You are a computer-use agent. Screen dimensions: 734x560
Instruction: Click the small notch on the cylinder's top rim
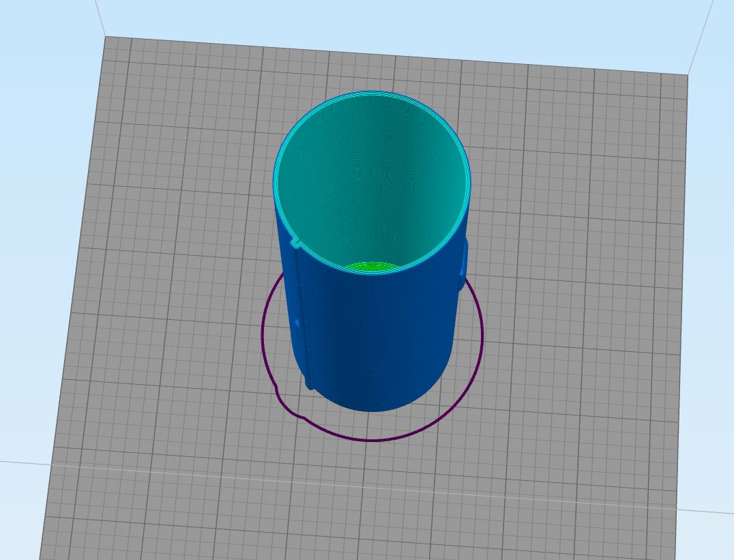pyautogui.click(x=295, y=242)
